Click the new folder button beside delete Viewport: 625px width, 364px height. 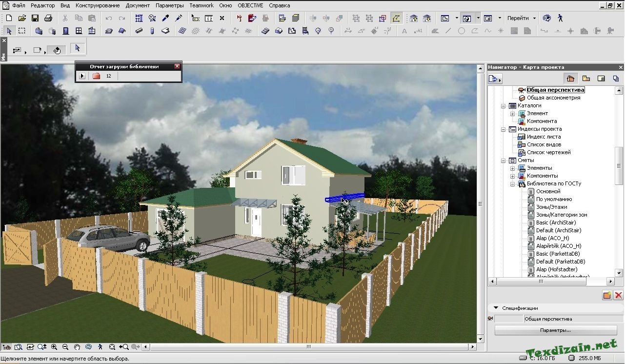coord(607,295)
